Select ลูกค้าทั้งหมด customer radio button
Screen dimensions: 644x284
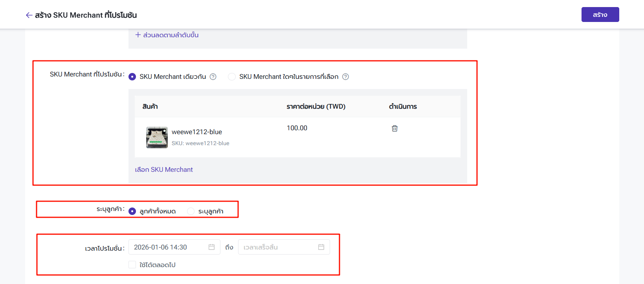point(132,211)
